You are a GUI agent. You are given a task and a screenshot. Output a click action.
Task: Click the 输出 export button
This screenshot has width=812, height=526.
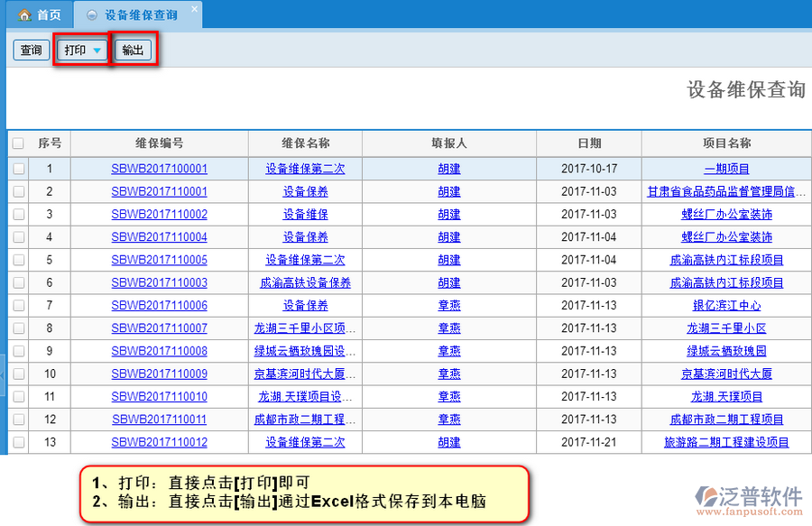click(x=133, y=51)
